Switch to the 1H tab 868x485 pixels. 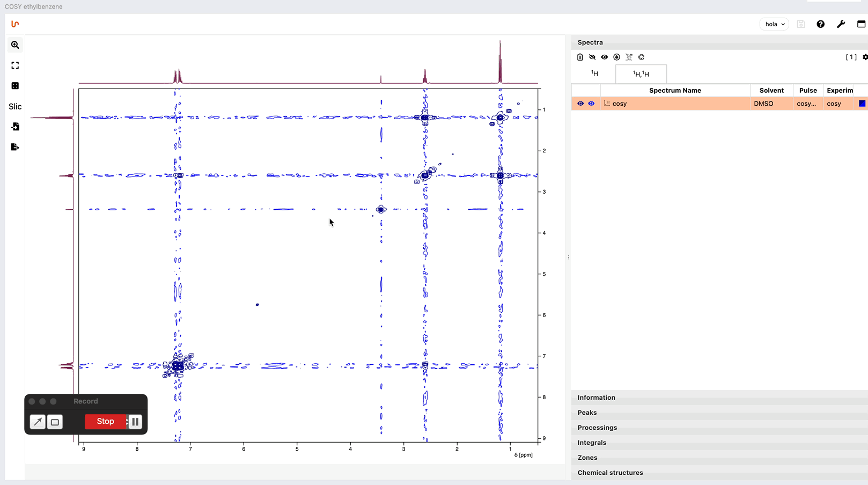594,74
